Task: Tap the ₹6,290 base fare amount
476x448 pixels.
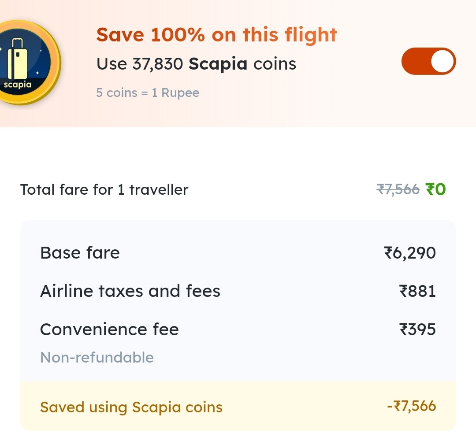Action: click(x=410, y=253)
